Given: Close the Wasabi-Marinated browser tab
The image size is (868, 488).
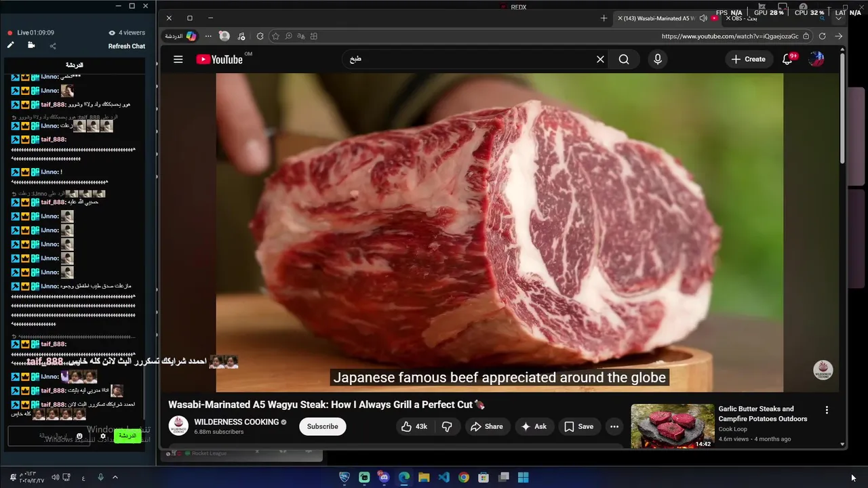Looking at the screenshot, I should click(620, 18).
